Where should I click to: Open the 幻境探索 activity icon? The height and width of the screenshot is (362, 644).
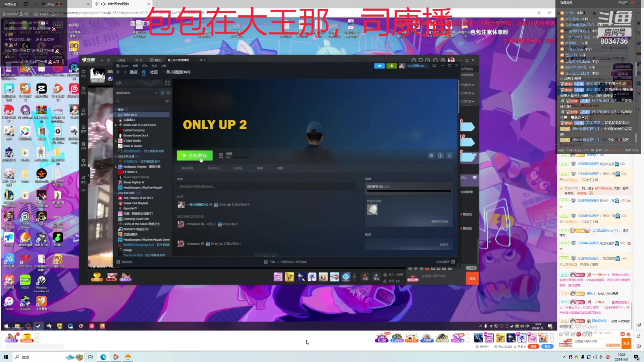[397, 338]
